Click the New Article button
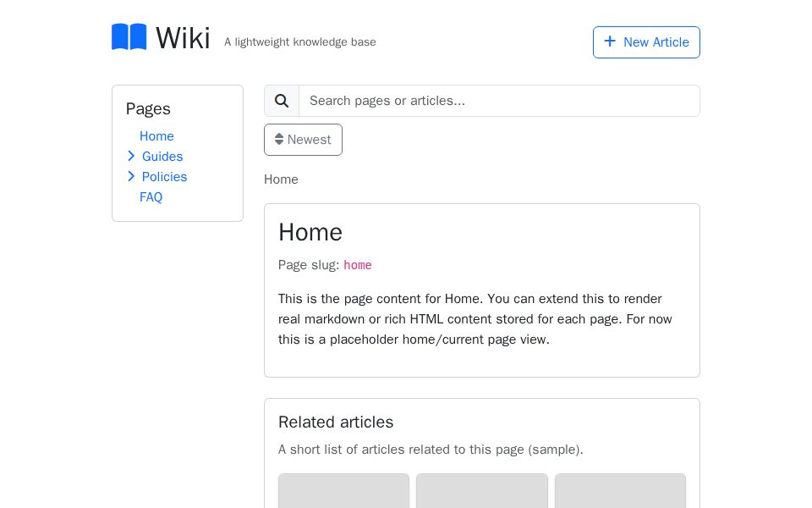Viewport: 812px width, 508px height. pyautogui.click(x=646, y=42)
